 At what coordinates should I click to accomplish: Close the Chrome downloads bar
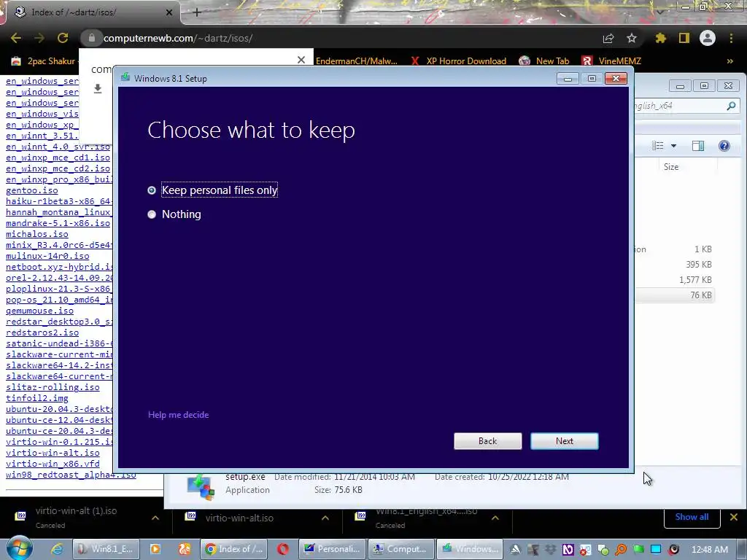point(734,517)
